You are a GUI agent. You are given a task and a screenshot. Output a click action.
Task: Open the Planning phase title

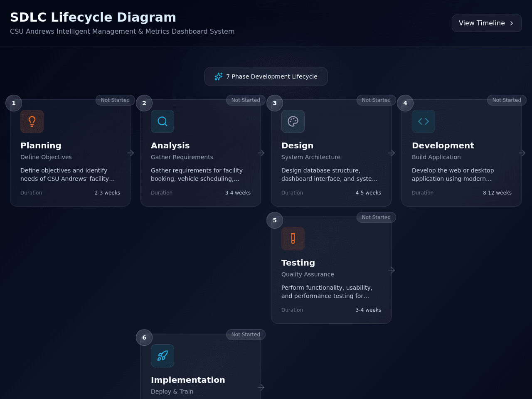coord(41,145)
